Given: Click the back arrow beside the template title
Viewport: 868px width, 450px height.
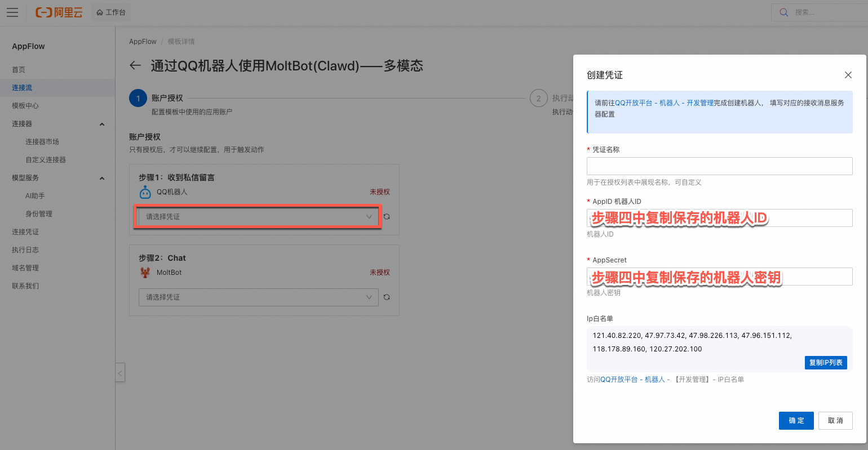Looking at the screenshot, I should pos(135,65).
